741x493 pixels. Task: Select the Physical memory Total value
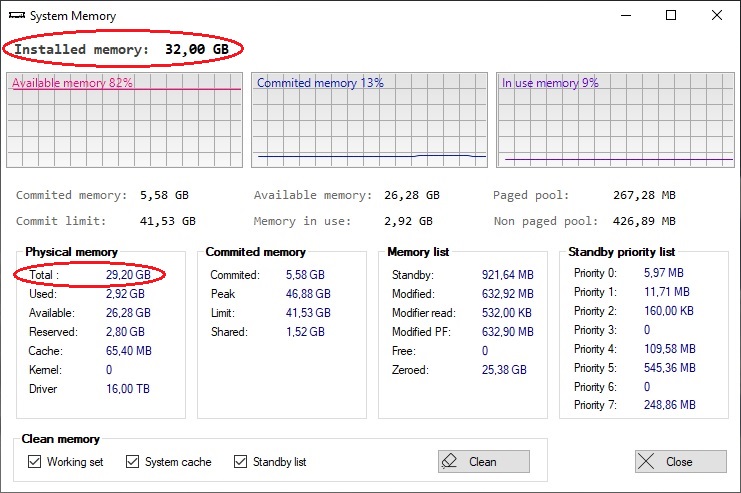coord(128,275)
